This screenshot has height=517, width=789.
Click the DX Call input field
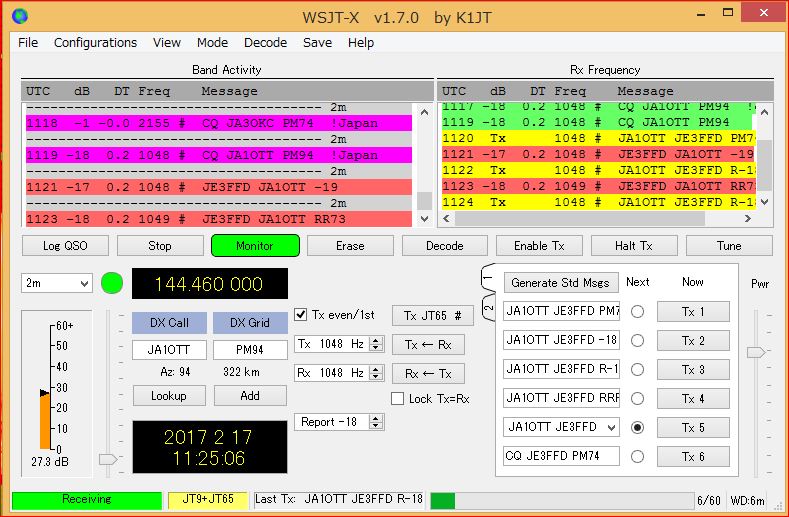[169, 351]
